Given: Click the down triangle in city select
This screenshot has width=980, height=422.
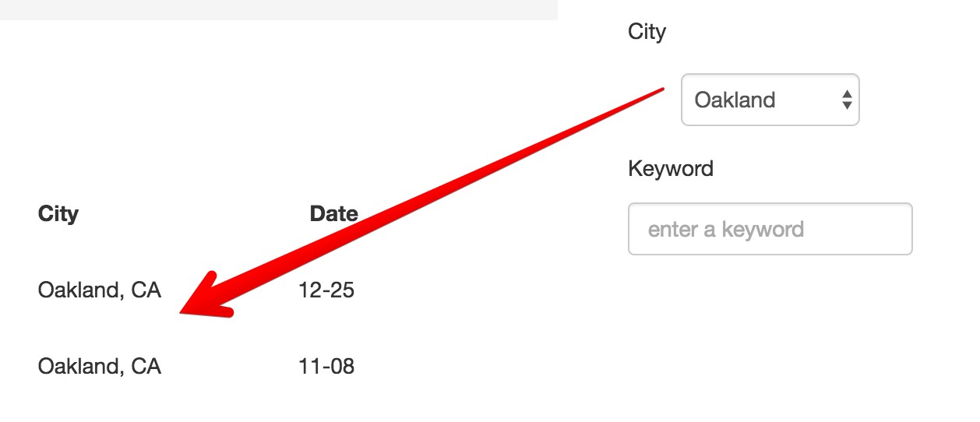Looking at the screenshot, I should (847, 105).
